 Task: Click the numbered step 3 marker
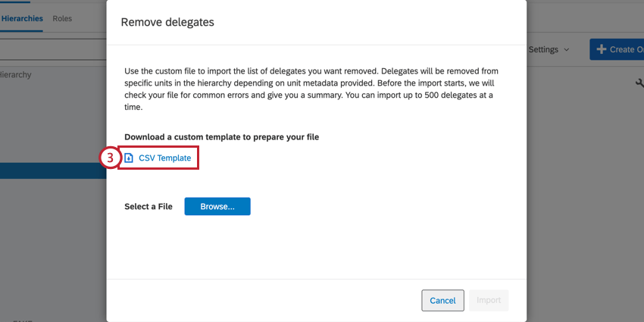pyautogui.click(x=110, y=158)
